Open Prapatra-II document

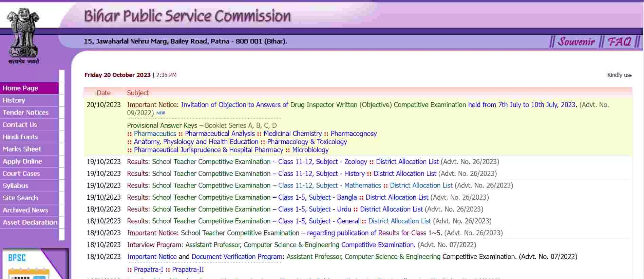coord(188,270)
